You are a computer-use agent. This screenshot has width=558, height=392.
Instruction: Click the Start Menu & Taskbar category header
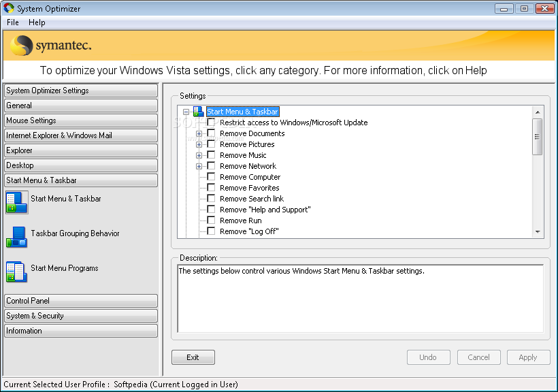point(81,180)
